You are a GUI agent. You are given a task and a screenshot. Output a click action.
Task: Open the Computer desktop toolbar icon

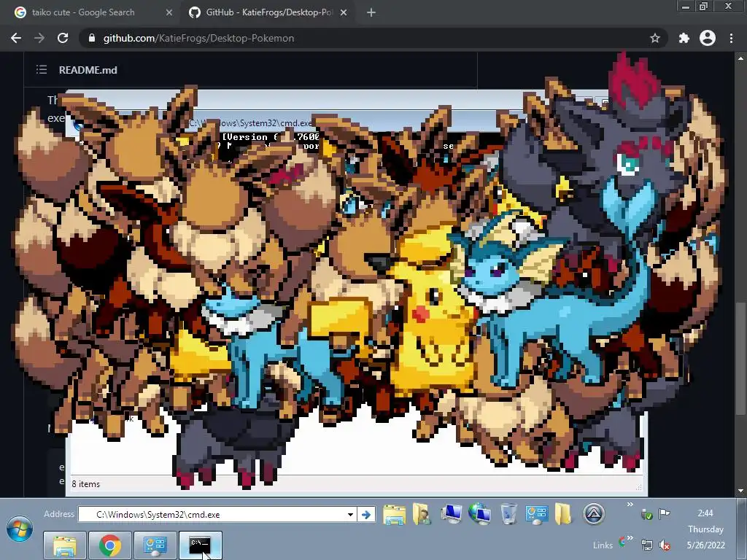tap(451, 514)
